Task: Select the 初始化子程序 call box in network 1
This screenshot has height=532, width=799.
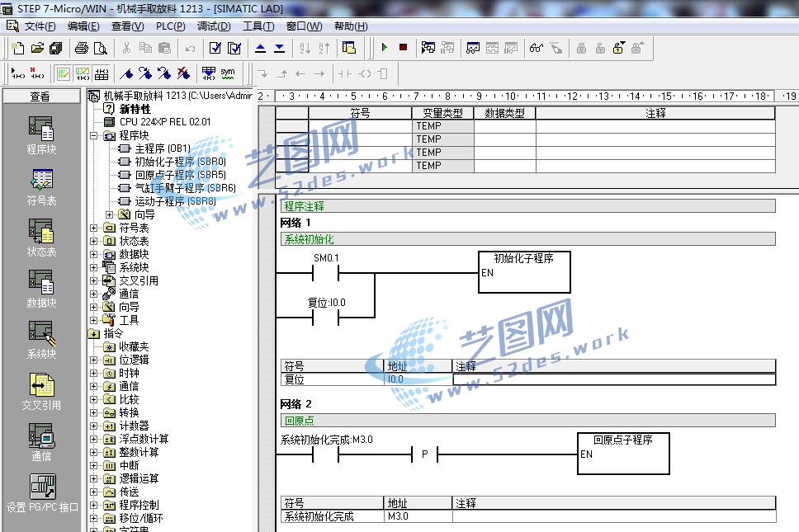Action: [x=524, y=272]
